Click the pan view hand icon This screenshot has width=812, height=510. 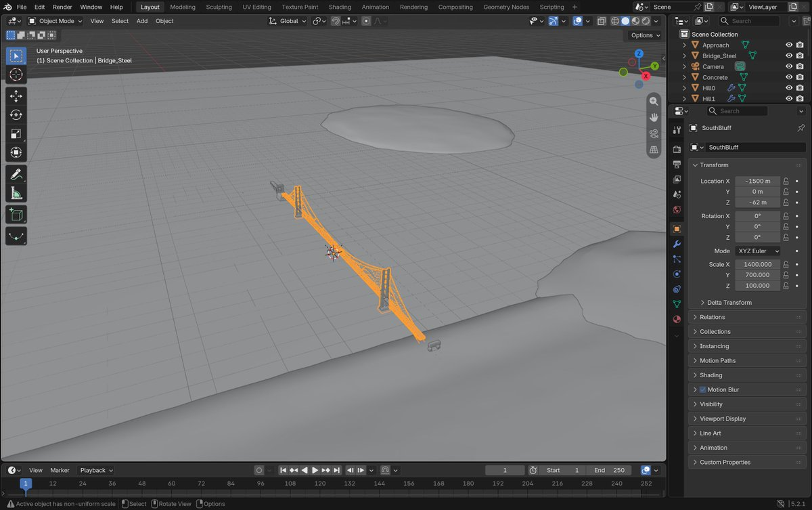click(654, 117)
